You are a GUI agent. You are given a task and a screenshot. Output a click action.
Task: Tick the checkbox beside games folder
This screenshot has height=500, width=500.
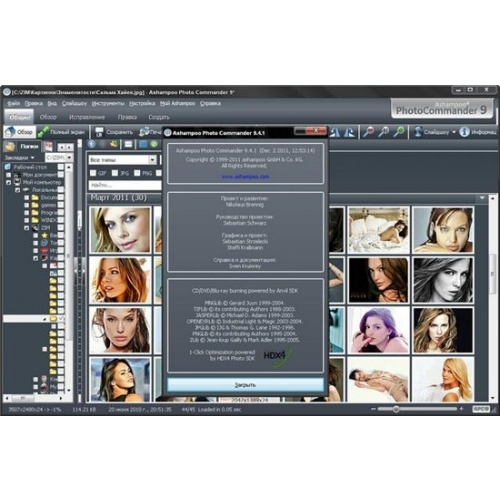[x=61, y=205]
